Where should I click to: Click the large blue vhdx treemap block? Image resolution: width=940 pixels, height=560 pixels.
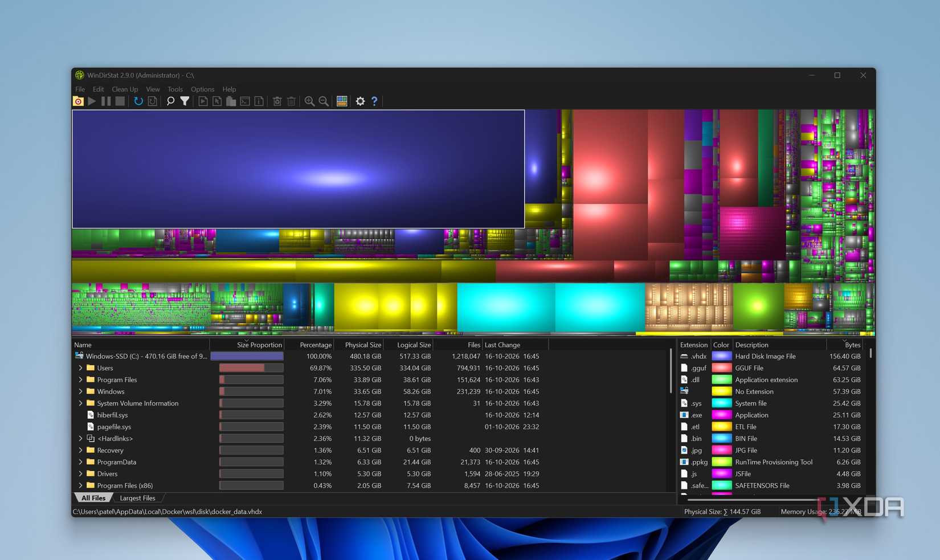[x=298, y=169]
